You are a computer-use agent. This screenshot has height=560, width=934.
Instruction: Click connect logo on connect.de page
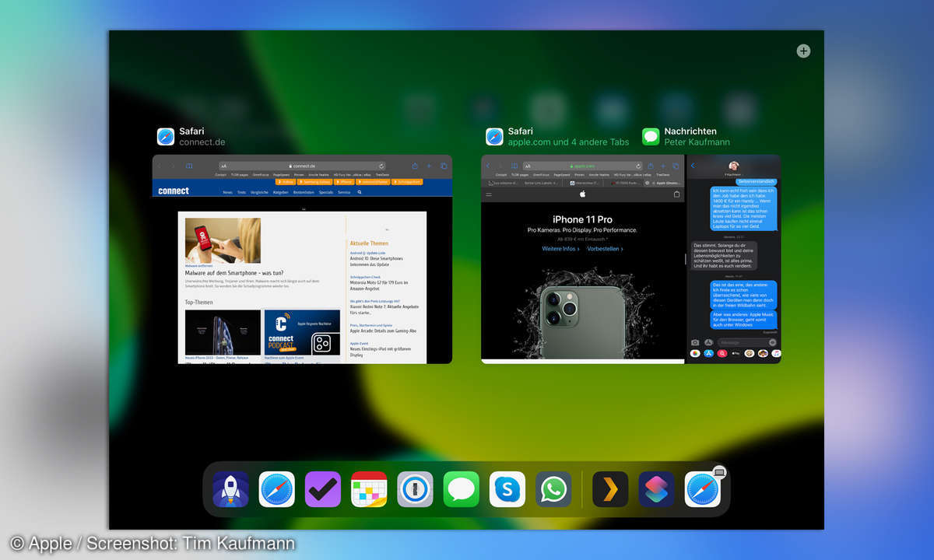point(174,191)
